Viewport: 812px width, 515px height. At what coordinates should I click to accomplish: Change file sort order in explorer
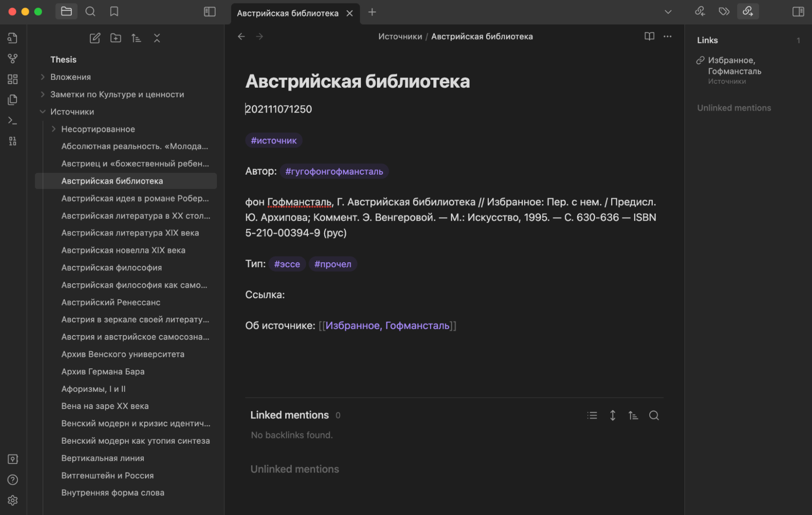click(136, 38)
